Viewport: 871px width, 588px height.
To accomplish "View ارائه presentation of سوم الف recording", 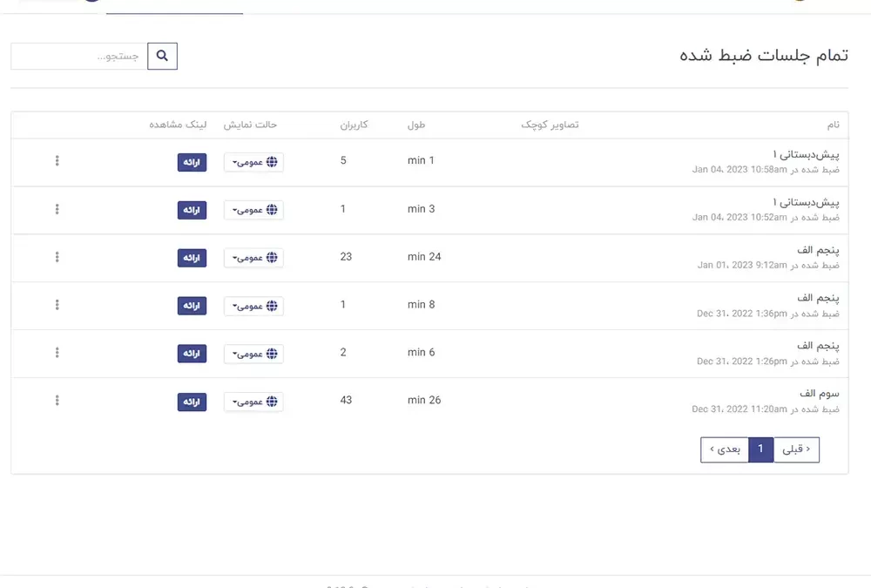I will click(x=192, y=402).
